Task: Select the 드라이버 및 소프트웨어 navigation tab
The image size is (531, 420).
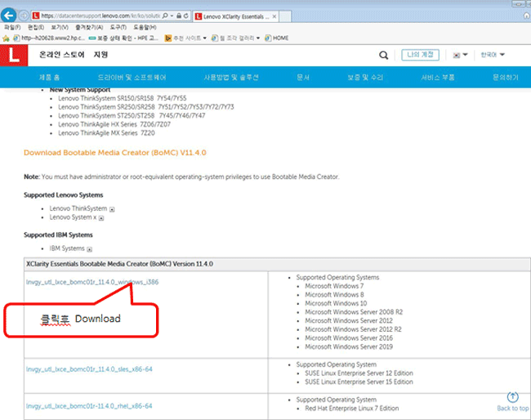Action: pos(132,78)
